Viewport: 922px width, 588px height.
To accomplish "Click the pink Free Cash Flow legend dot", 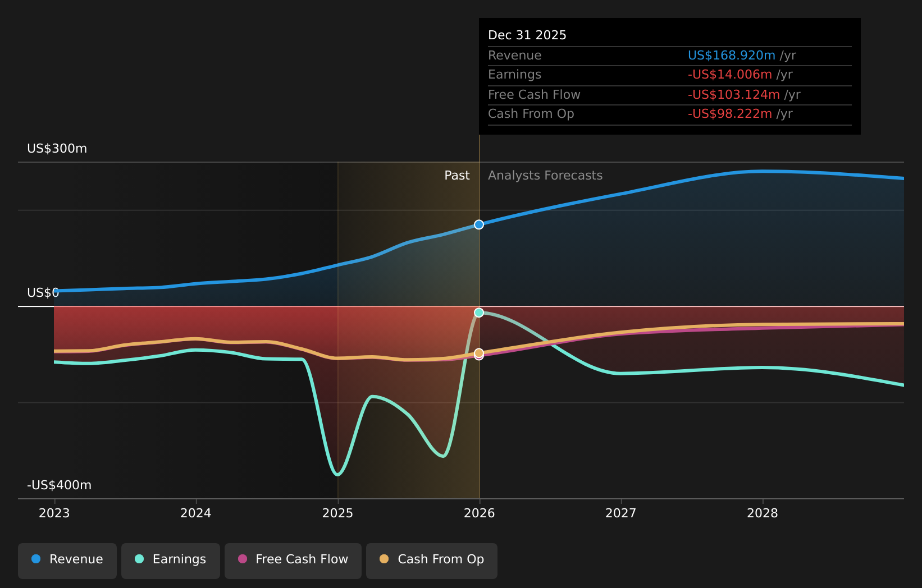I will 243,559.
